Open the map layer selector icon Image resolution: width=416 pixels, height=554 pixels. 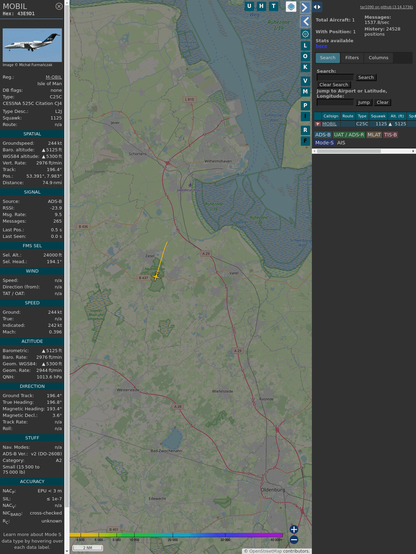point(291,6)
